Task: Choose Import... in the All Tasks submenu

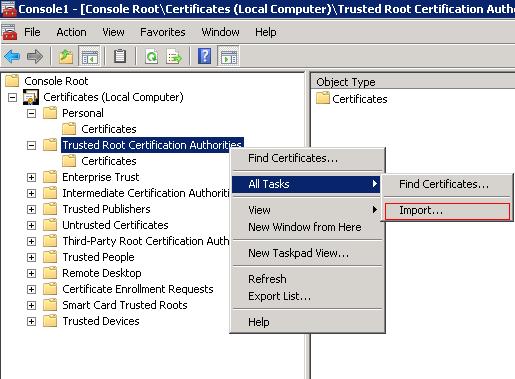Action: [x=447, y=211]
